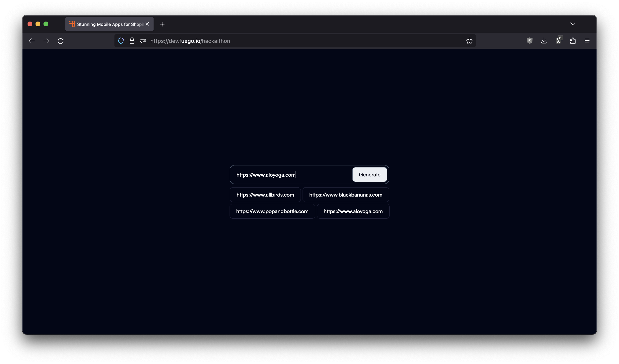
Task: Expand the list all tabs chevron
Action: coord(573,24)
